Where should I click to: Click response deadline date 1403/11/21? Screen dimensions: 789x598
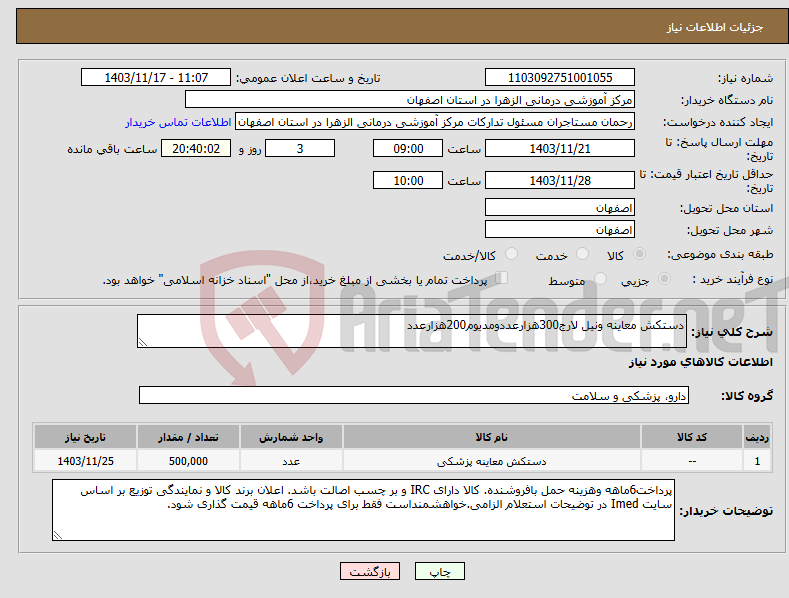point(560,148)
